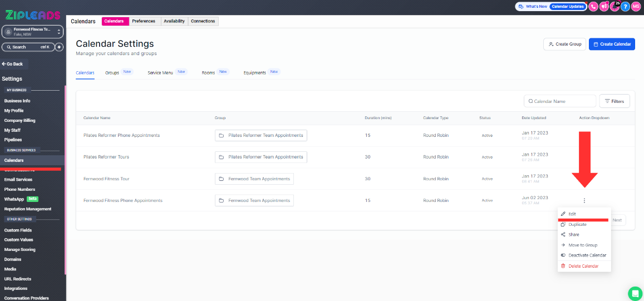Click the ZipLeads logo
Image resolution: width=644 pixels, height=301 pixels.
coord(33,15)
